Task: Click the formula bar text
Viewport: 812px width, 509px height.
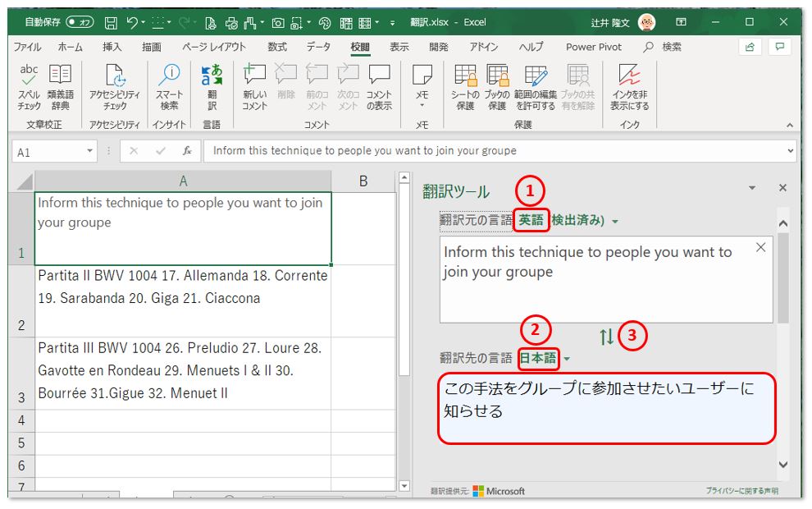Action: click(x=364, y=151)
